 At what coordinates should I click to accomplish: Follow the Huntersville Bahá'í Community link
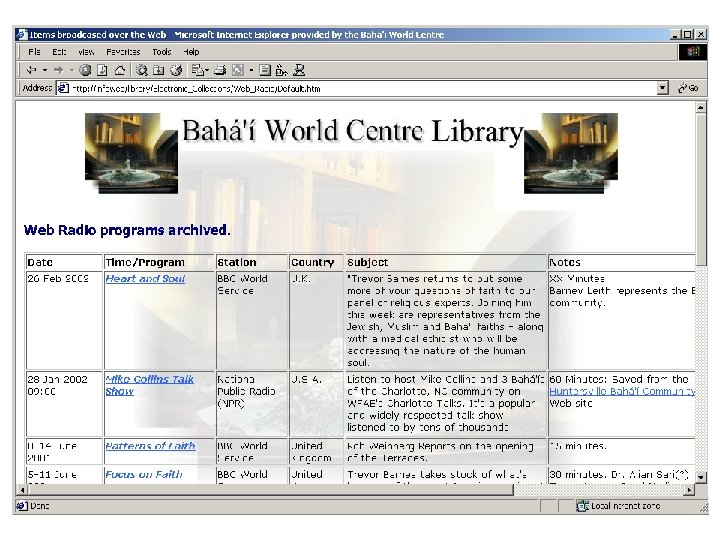tap(622, 391)
